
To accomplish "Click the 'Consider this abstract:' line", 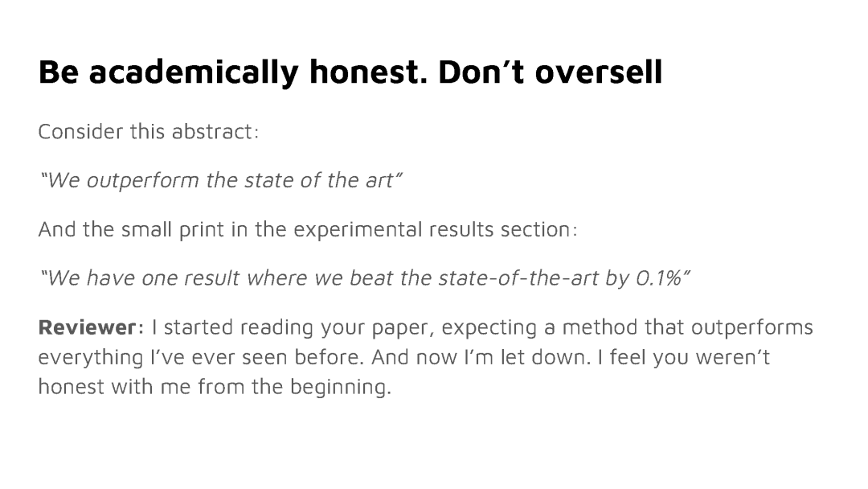I will coord(149,132).
